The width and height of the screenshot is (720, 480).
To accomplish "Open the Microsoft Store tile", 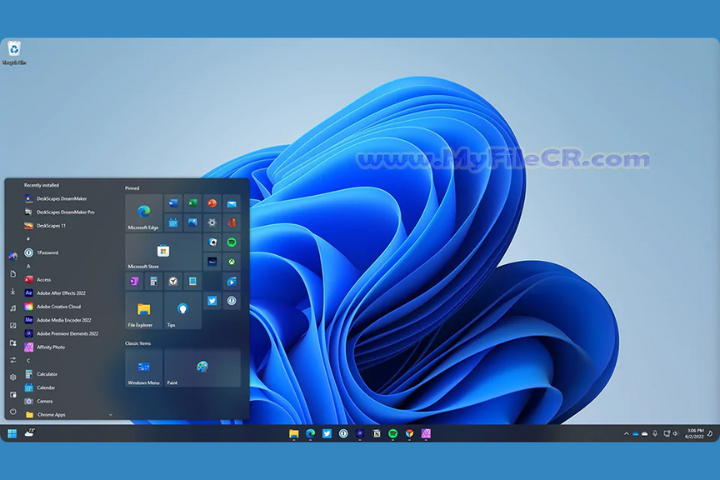I will [x=163, y=252].
